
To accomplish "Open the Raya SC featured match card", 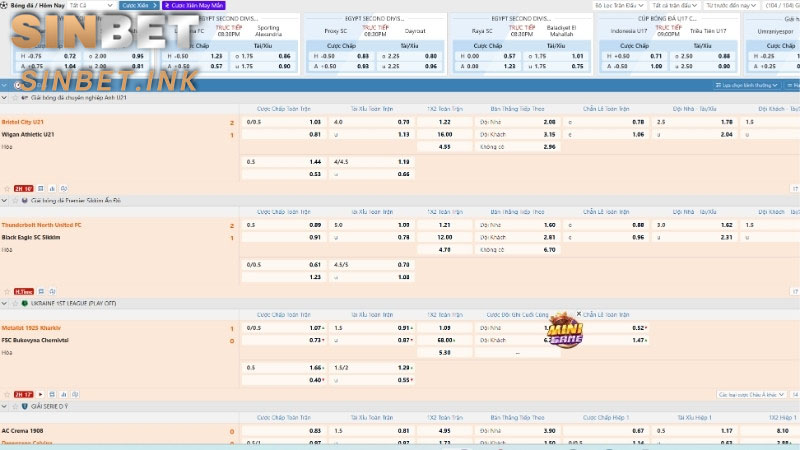I will [521, 44].
